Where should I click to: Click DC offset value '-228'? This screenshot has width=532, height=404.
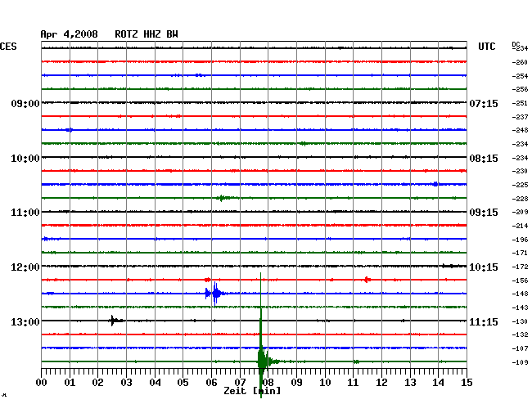point(520,199)
